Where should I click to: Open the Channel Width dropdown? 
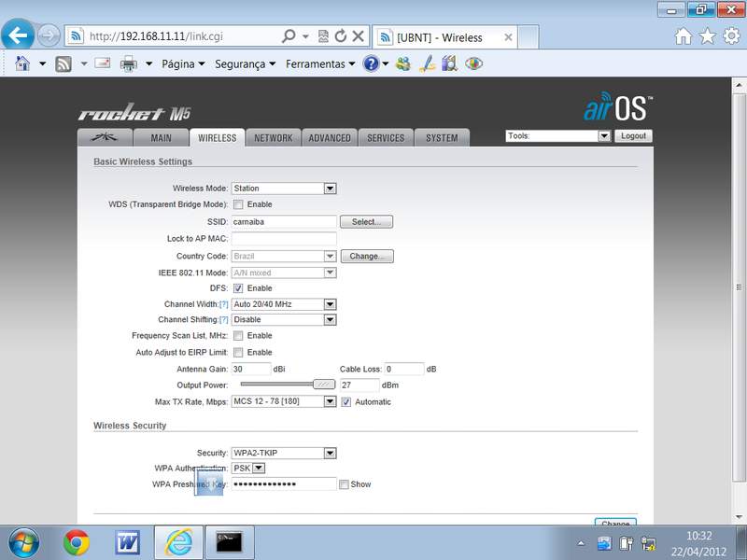[x=284, y=304]
